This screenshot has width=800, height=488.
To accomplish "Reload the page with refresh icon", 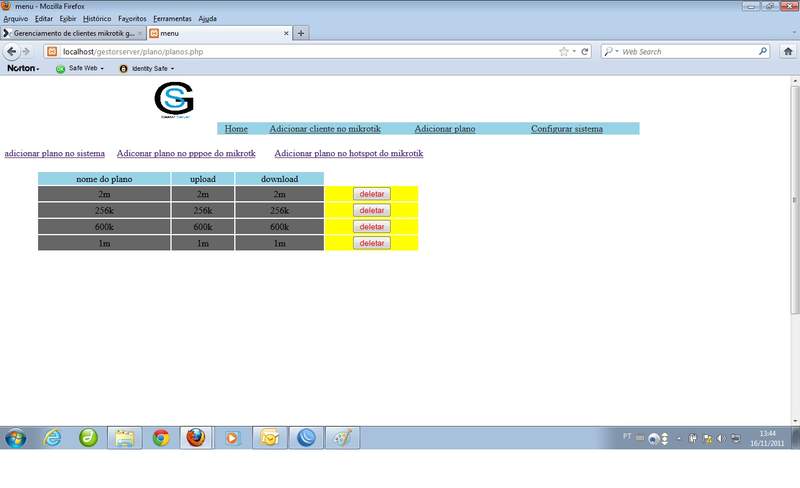I will point(585,52).
